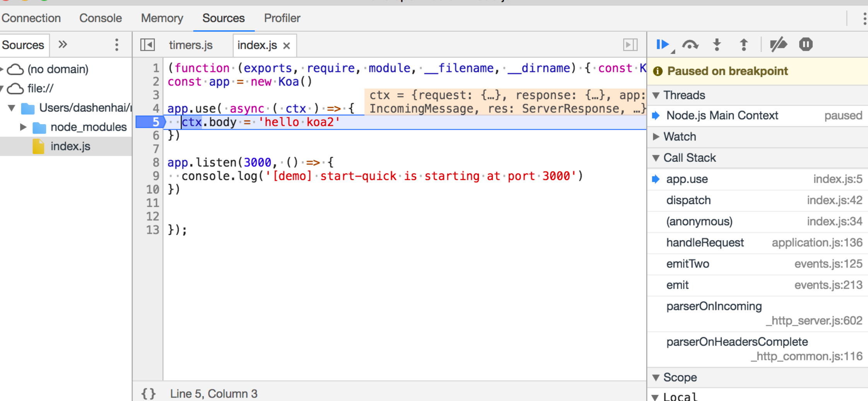
Task: Open the Sources pane three-dot menu
Action: [x=116, y=45]
